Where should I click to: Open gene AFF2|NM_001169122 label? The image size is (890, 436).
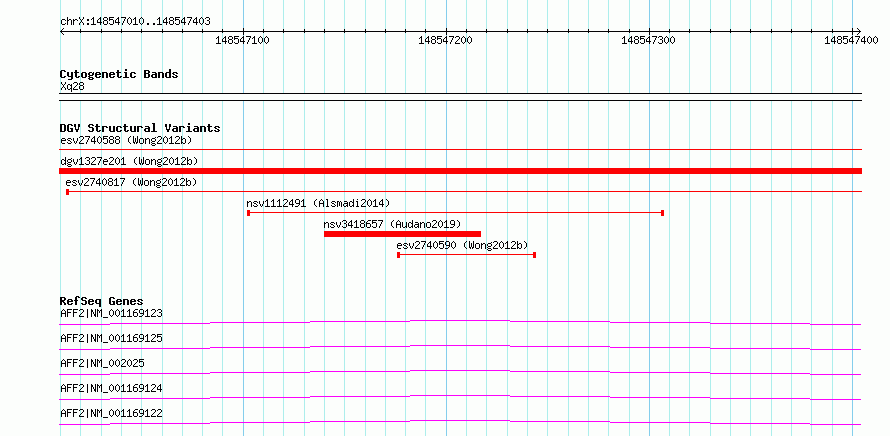[111, 413]
